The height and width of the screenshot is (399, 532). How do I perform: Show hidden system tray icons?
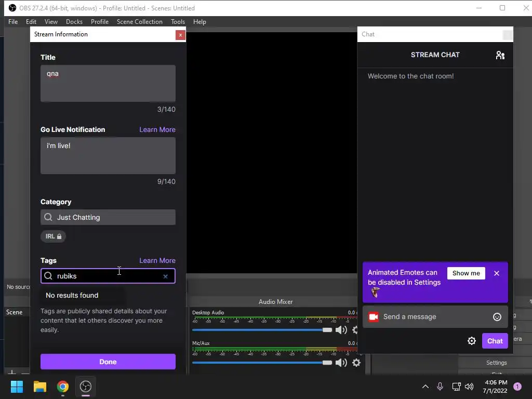[x=425, y=387]
